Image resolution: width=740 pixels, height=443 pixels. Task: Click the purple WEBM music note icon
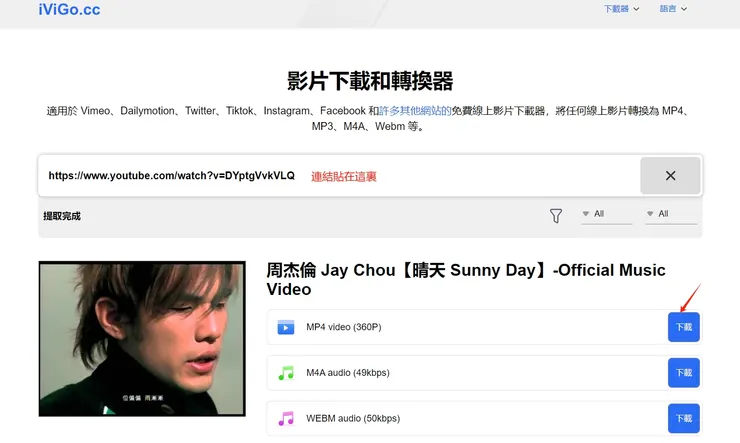point(286,418)
